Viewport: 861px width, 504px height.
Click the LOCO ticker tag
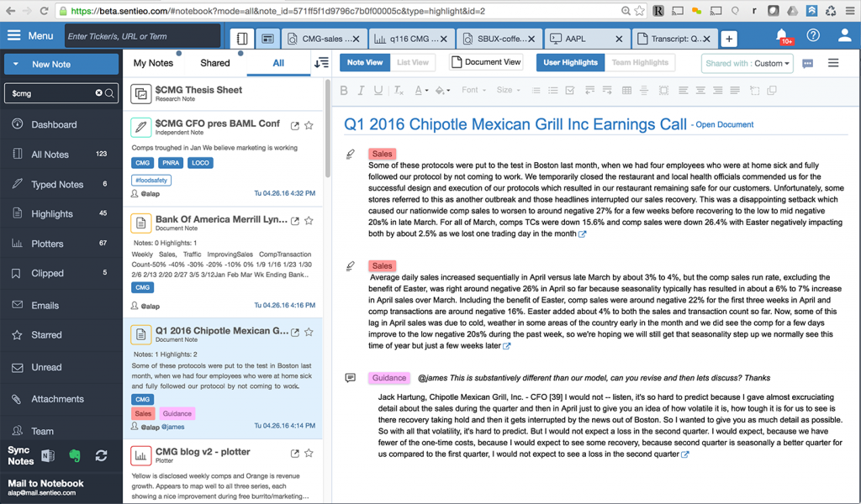pyautogui.click(x=200, y=163)
